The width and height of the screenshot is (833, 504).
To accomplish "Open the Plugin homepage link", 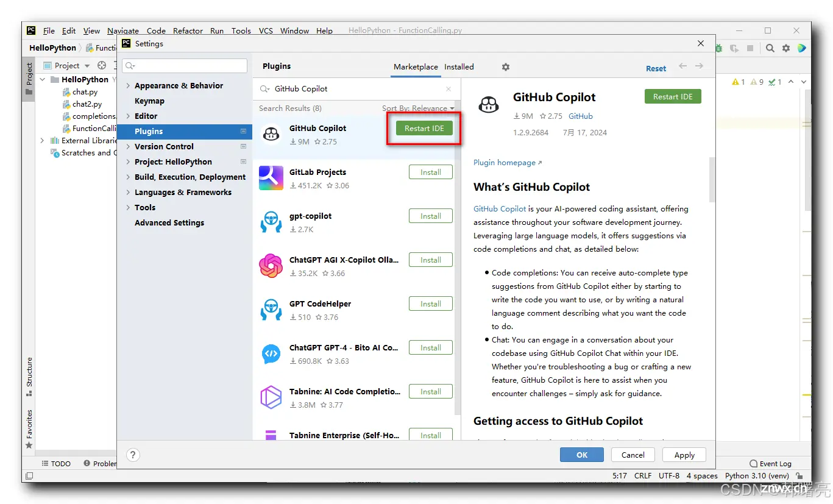I will tap(508, 163).
